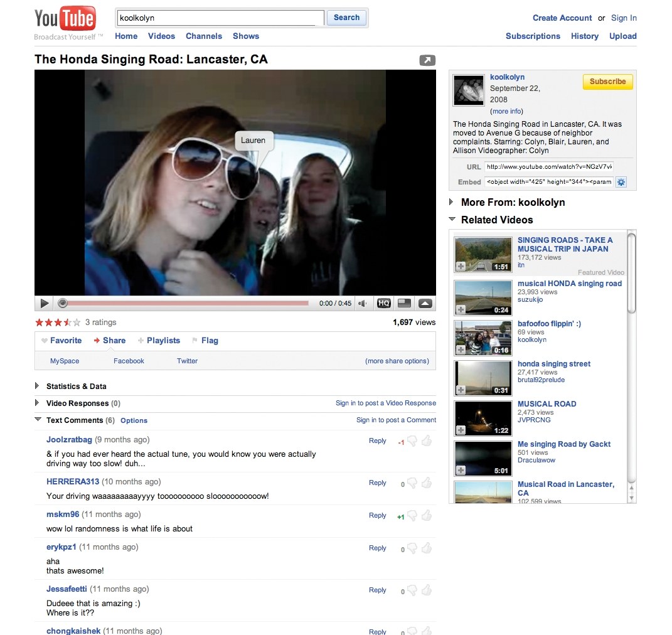Thumbs down erykpz1's comment

click(x=412, y=548)
